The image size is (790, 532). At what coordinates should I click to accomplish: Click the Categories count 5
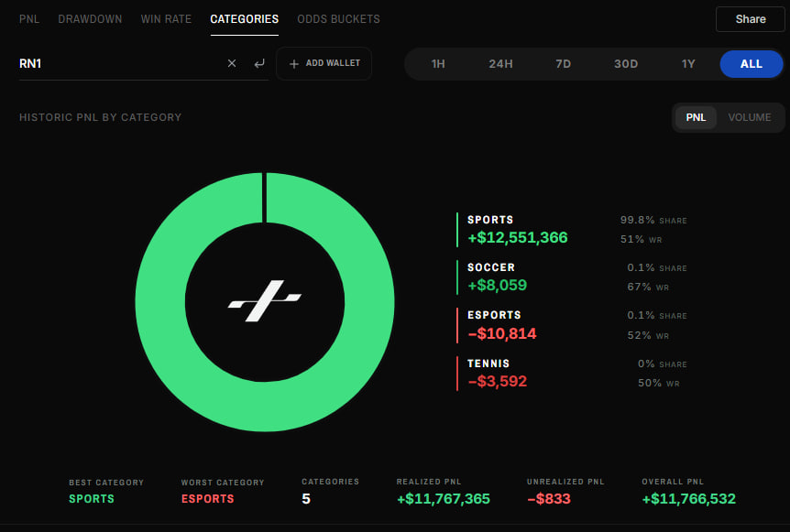[x=306, y=499]
